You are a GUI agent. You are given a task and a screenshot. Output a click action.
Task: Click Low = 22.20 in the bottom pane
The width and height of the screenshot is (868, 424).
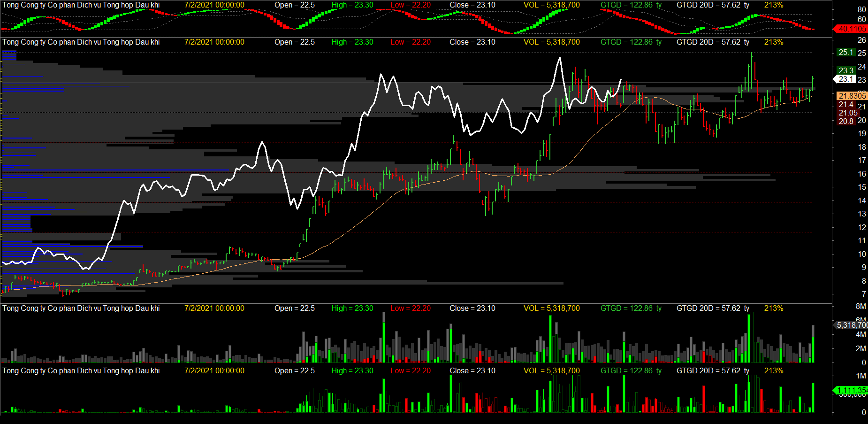pos(411,370)
